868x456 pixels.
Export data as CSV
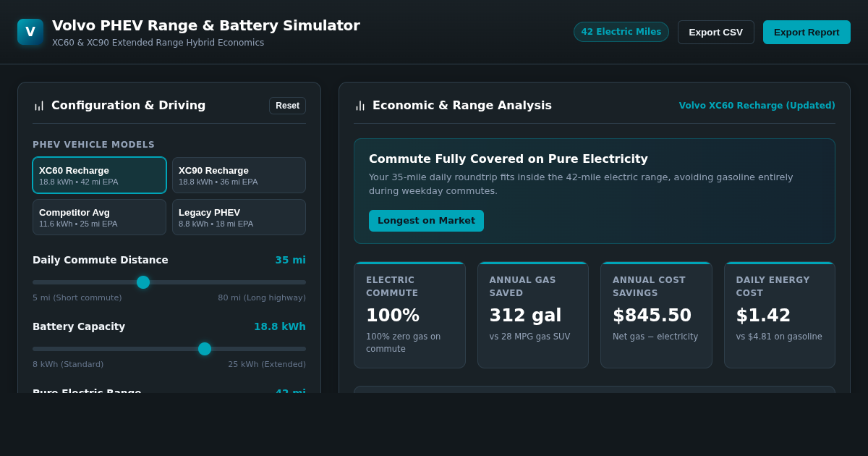pos(715,32)
